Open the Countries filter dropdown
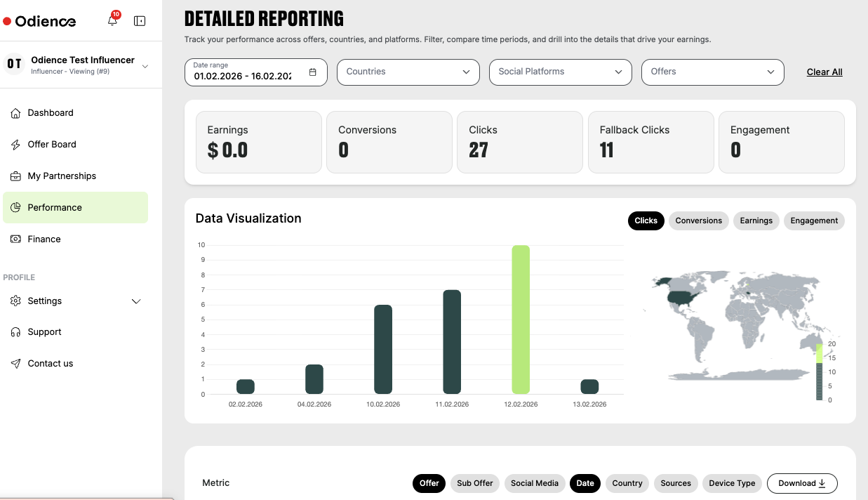This screenshot has height=500, width=868. tap(408, 72)
